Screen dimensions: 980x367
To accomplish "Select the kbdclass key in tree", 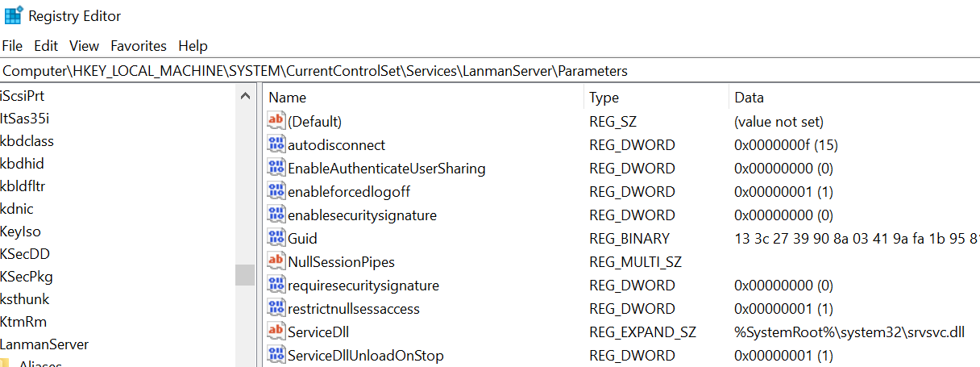I will coord(27,140).
